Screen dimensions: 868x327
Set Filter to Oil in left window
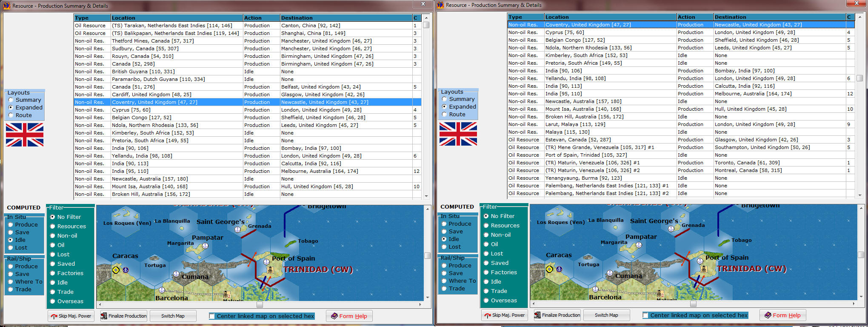(x=53, y=245)
